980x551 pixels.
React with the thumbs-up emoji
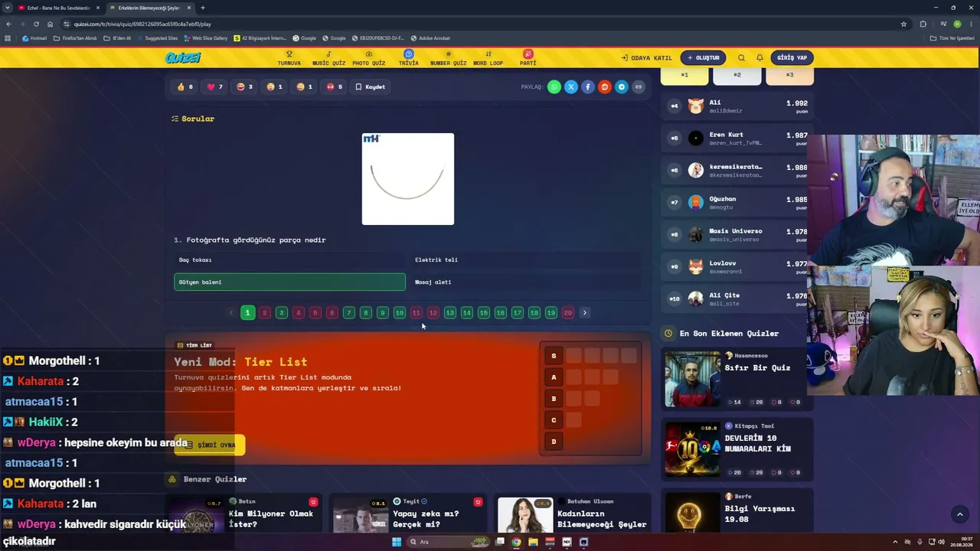click(185, 87)
